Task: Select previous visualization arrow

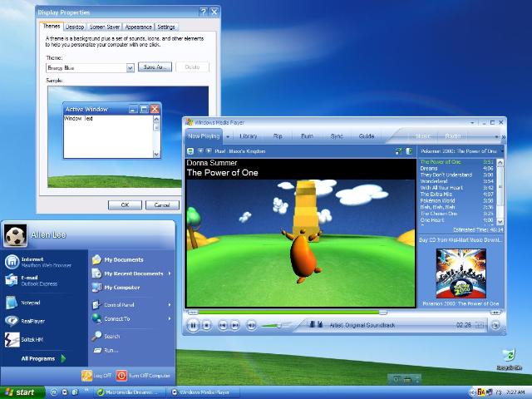Action: 200,150
